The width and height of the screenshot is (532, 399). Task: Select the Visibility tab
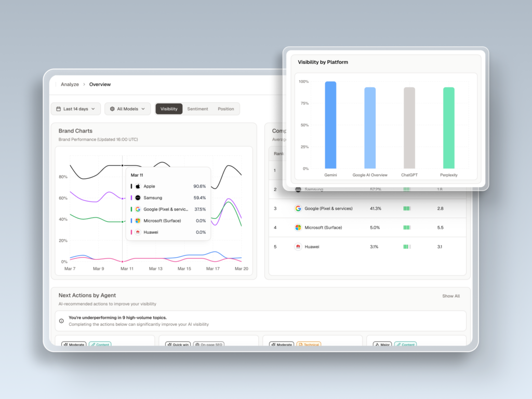tap(169, 109)
